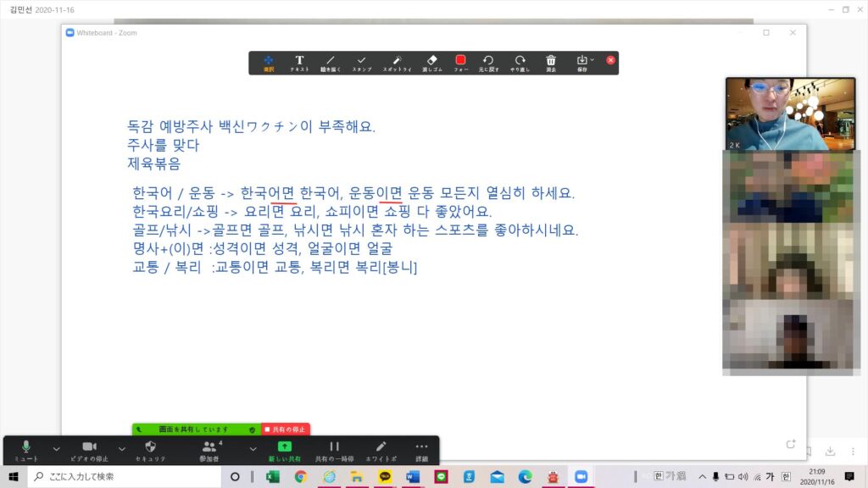Pause the screen share
Image resolution: width=868 pixels, height=488 pixels.
334,450
